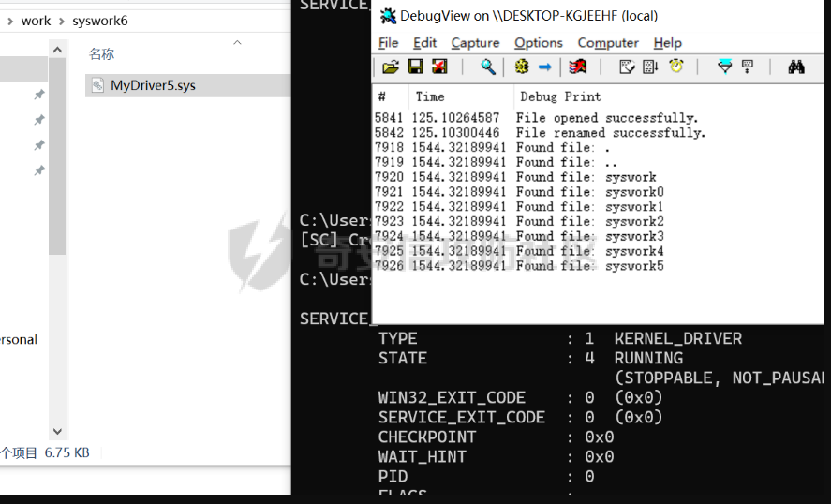Open the Capture menu
831x504 pixels.
click(x=475, y=43)
